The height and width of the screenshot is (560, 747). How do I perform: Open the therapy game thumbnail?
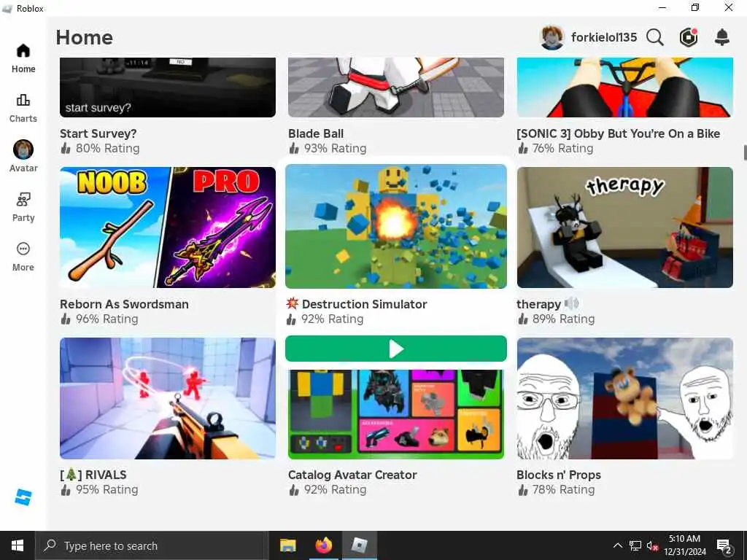click(x=625, y=227)
